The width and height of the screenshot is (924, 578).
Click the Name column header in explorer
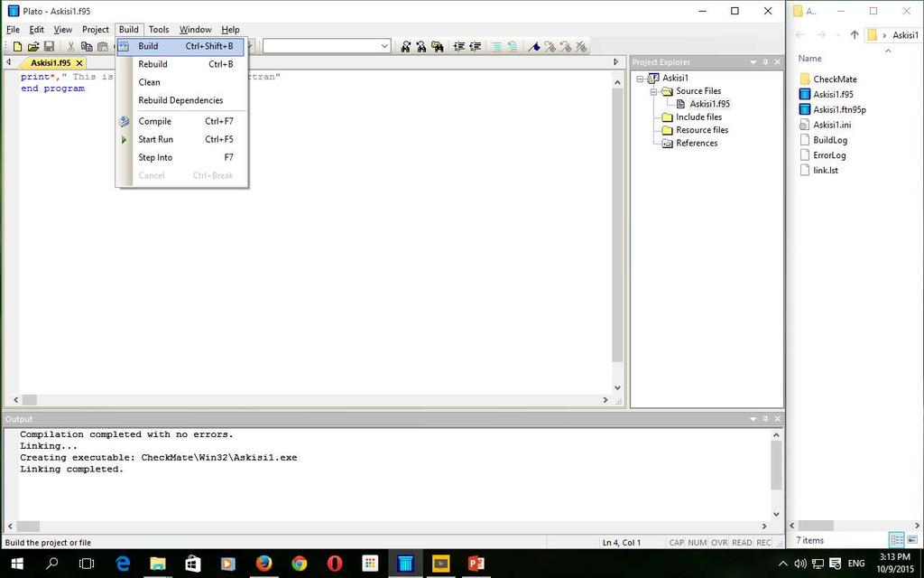pyautogui.click(x=809, y=59)
